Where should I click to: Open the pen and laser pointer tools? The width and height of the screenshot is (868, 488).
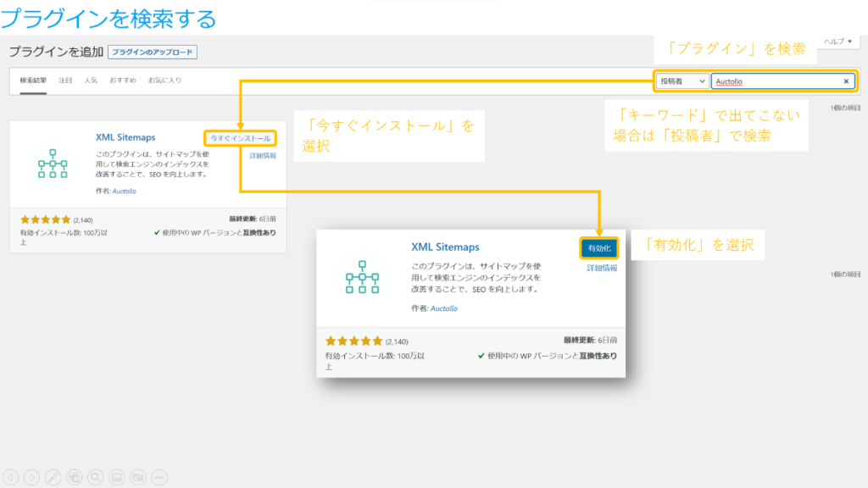(53, 477)
